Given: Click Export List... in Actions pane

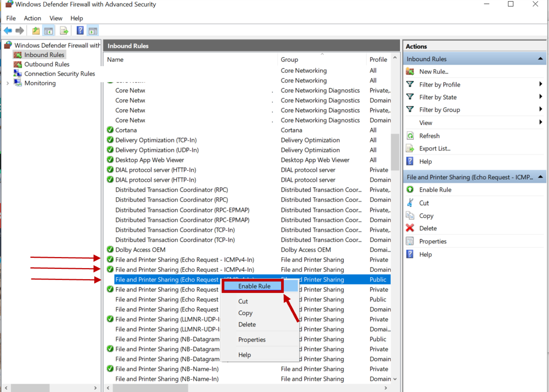Looking at the screenshot, I should click(435, 148).
